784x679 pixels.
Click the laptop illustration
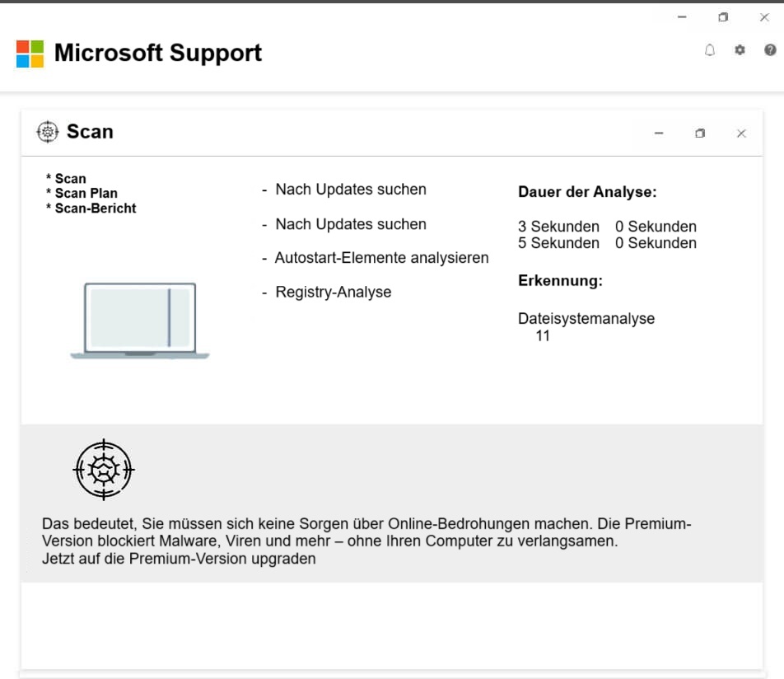point(140,321)
